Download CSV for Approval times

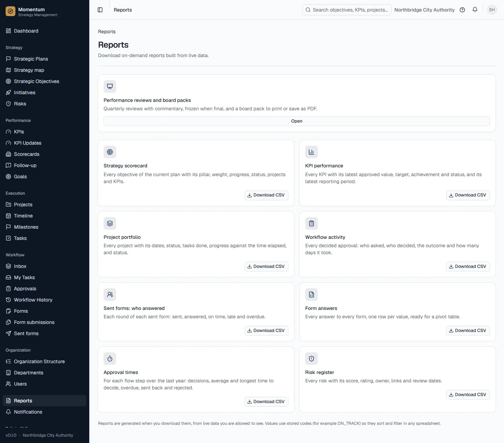(x=266, y=402)
